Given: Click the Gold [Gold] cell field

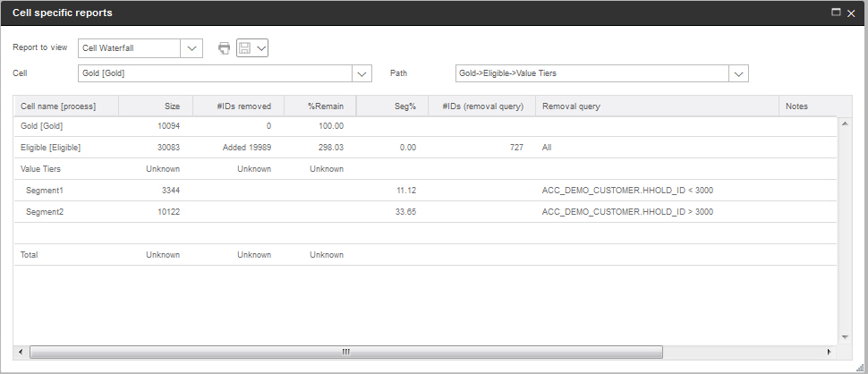Looking at the screenshot, I should click(x=215, y=73).
